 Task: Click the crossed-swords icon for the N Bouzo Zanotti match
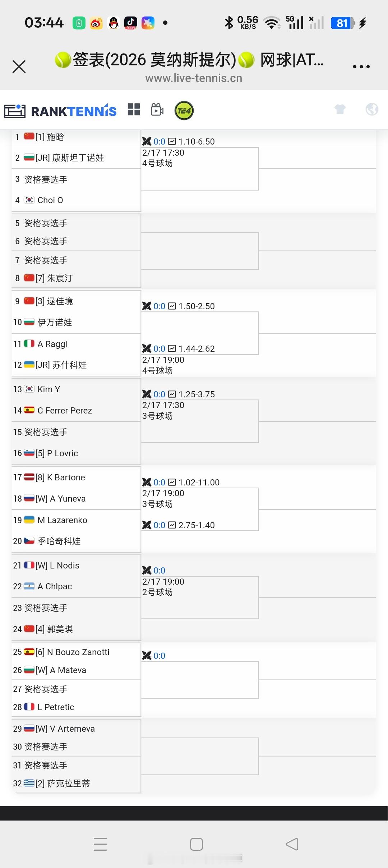click(148, 655)
